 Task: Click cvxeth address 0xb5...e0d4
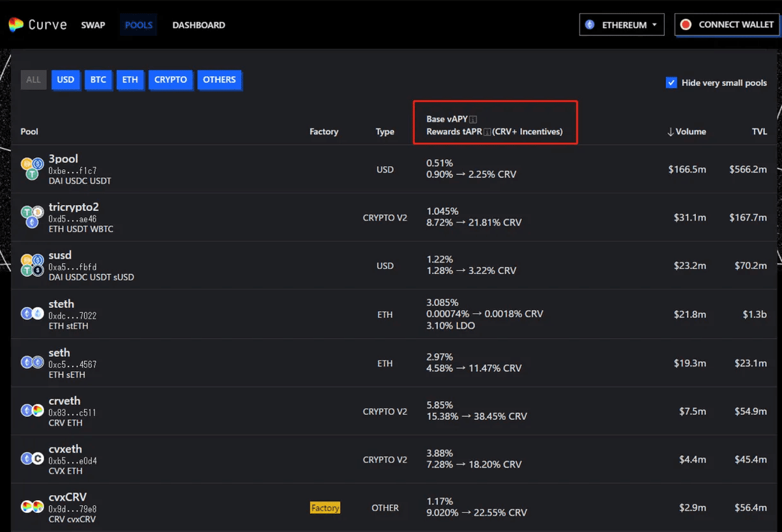point(72,460)
